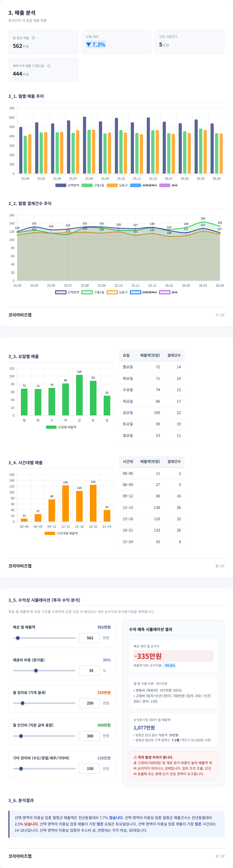This screenshot has height=868, width=233.
Task: Select the 18~21 row in time-slot table
Action: [x=152, y=530]
